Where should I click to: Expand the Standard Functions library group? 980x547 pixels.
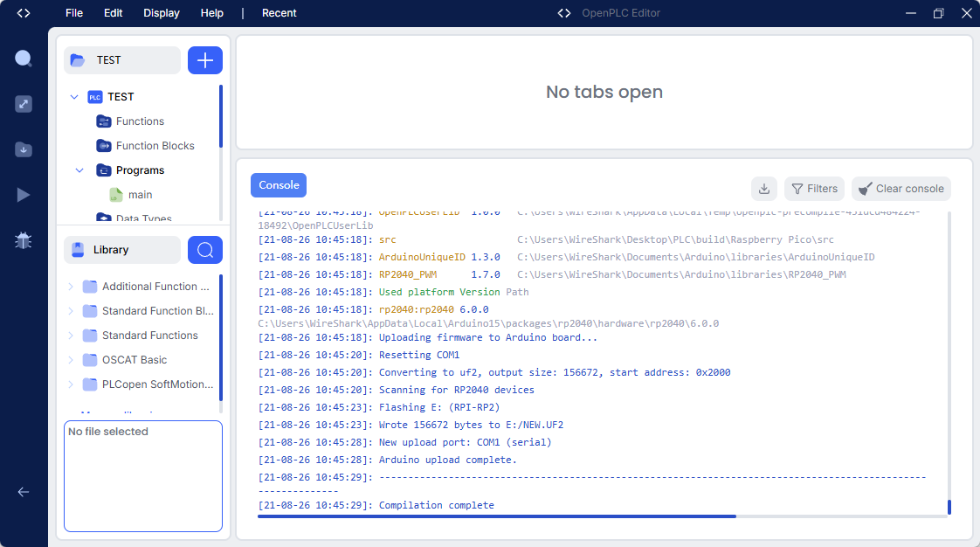(71, 335)
